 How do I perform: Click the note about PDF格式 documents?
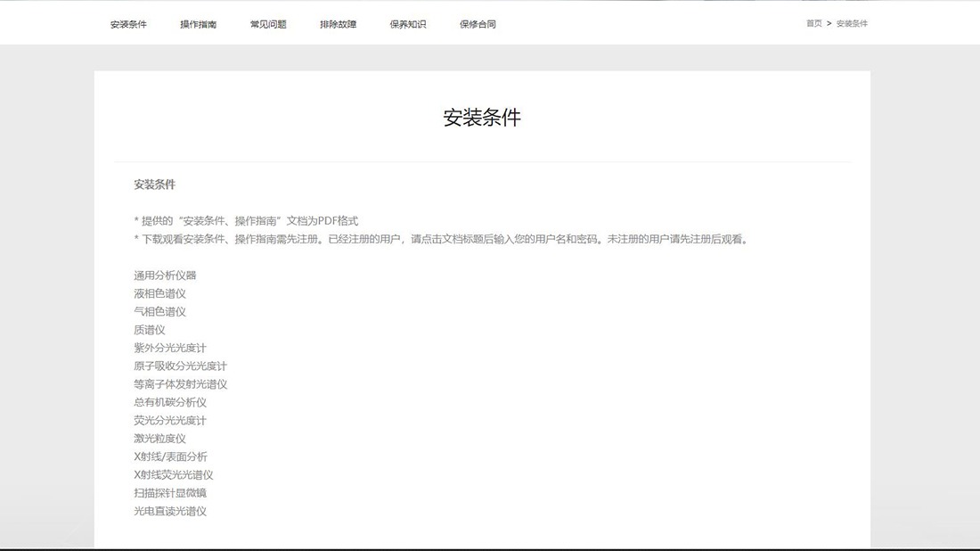click(246, 221)
